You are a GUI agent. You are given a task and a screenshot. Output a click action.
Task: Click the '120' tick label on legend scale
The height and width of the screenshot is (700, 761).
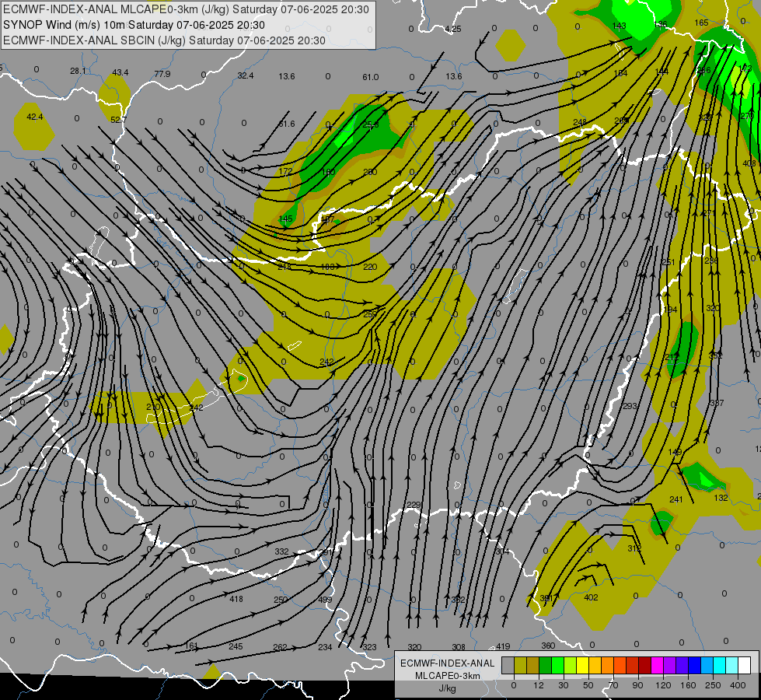[664, 685]
